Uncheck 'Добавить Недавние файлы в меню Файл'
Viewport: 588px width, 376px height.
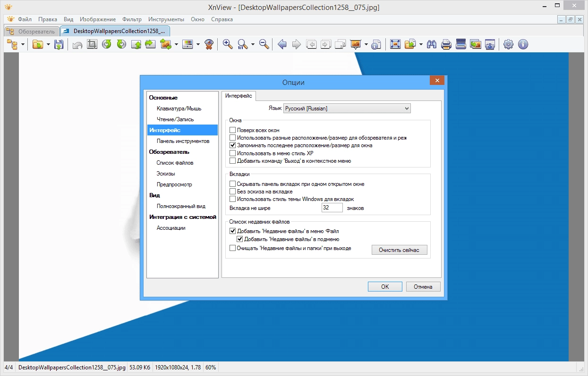[232, 231]
